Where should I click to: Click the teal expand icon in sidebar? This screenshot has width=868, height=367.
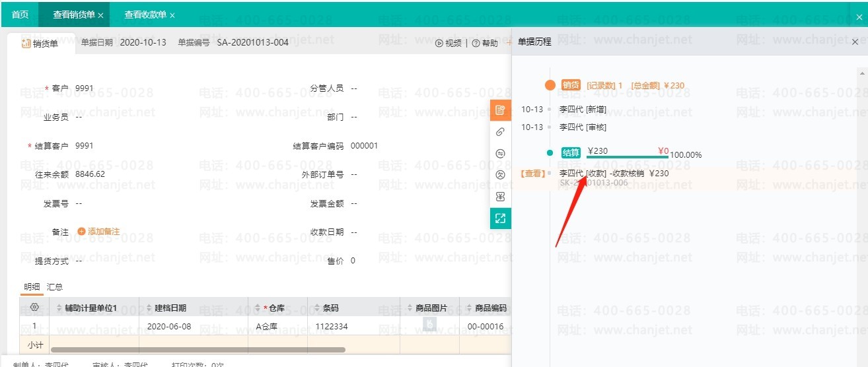pos(500,218)
